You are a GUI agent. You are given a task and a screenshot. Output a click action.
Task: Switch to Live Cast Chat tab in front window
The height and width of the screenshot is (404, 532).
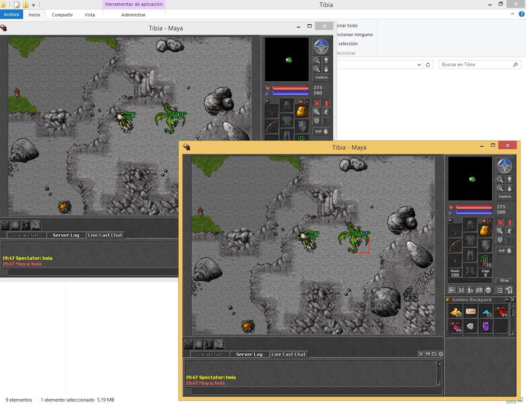(289, 354)
